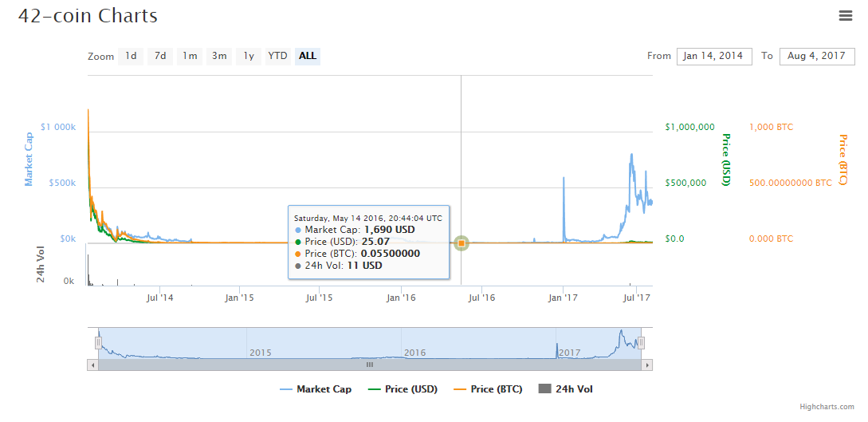
Task: Click the 2016 label in navigator
Action: (414, 353)
